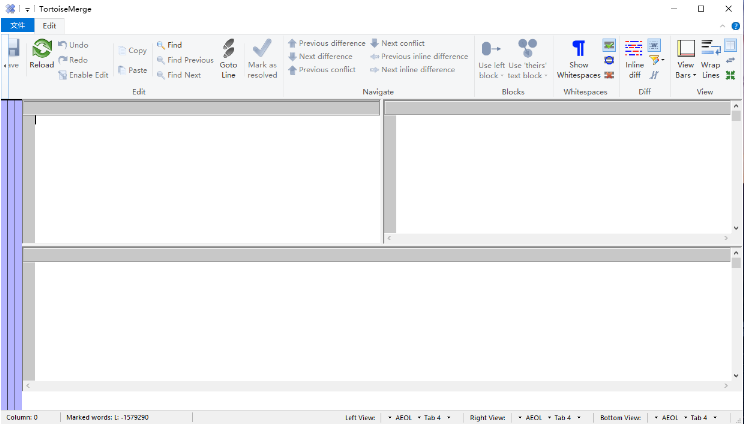Click Mark as resolved checkmark

(262, 48)
